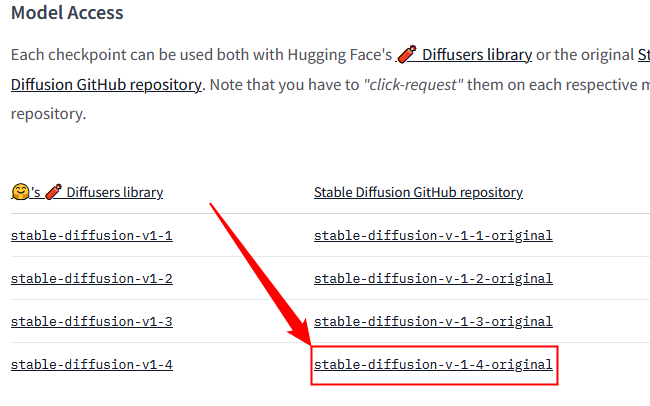Click the stable-diffusion-v-1-3-original link
Image resolution: width=650 pixels, height=406 pixels.
point(433,322)
